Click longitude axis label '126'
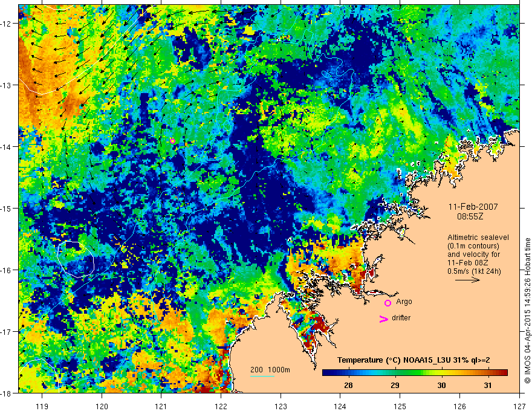The height and width of the screenshot is (411, 532). coord(459,406)
